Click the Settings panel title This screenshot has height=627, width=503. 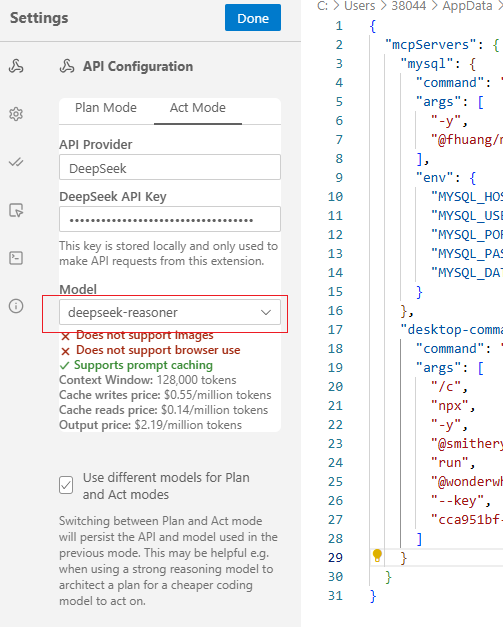point(39,18)
